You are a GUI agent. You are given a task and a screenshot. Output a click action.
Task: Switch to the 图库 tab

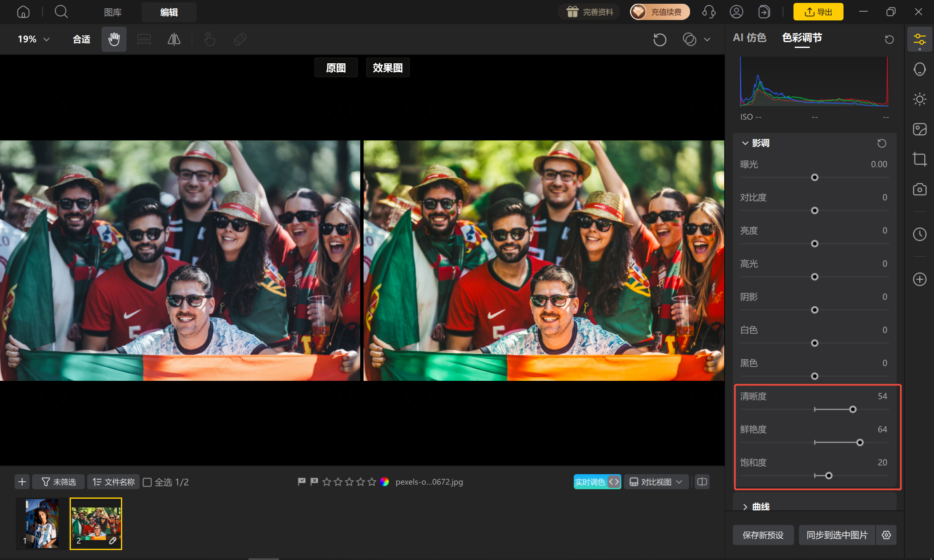click(x=113, y=12)
